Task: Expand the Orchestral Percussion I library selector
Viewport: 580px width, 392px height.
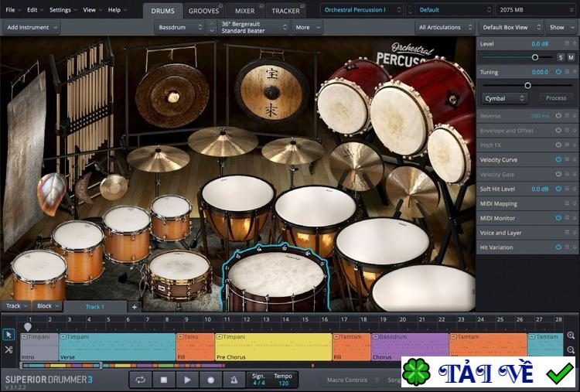Action: click(362, 10)
